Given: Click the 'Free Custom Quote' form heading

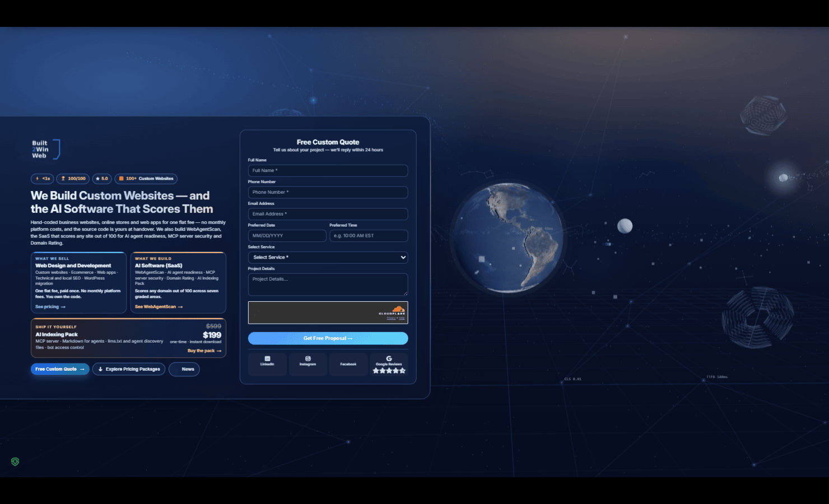Looking at the screenshot, I should [328, 142].
